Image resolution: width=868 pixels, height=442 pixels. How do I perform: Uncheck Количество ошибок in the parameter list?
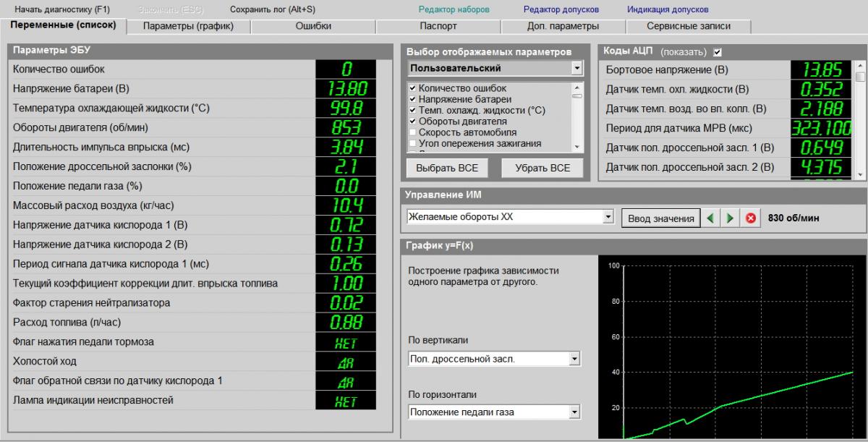tap(412, 88)
